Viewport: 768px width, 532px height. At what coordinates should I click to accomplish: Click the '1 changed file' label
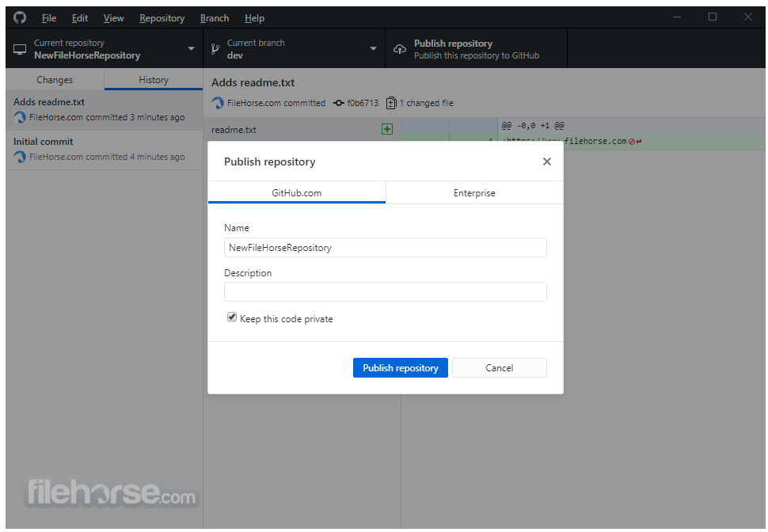[x=427, y=103]
